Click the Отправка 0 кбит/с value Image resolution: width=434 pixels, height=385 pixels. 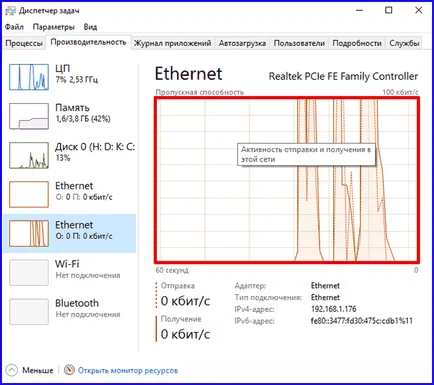(x=185, y=301)
